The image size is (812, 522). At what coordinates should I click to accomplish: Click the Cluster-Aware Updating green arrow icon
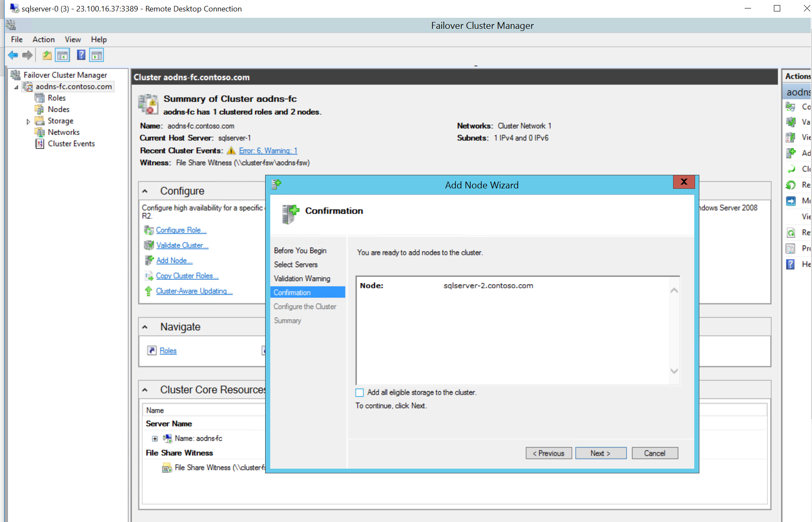[149, 291]
